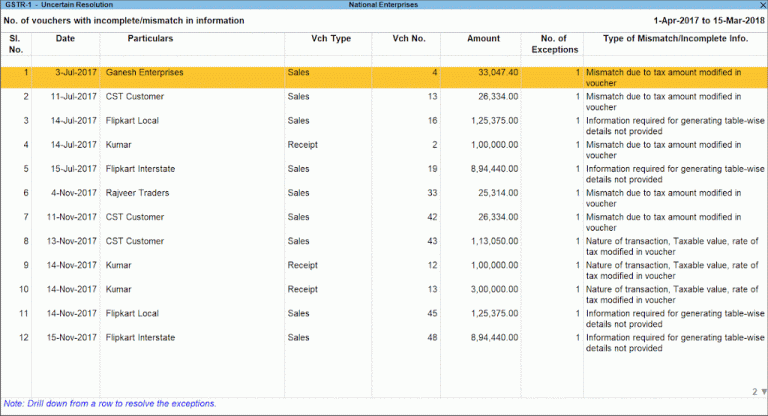Screen dimensions: 768x416
Task: Open the Rajveer Traders voucher row
Action: click(384, 197)
